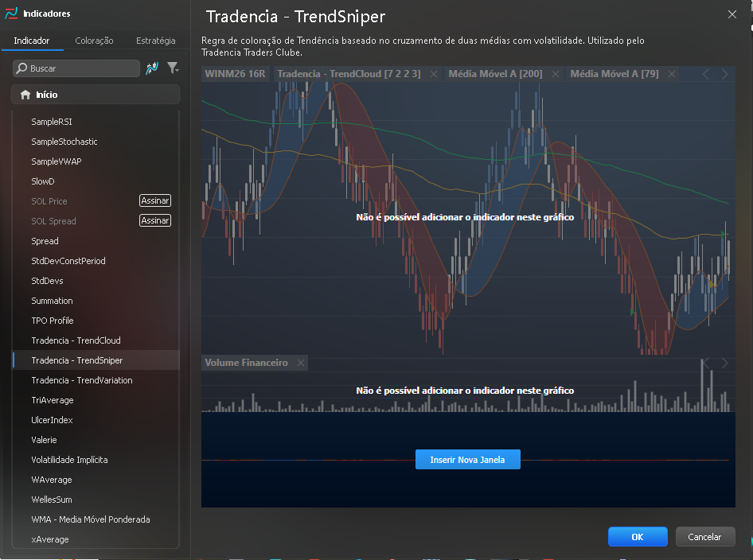Select Valerie indicator
The image size is (753, 560).
coord(96,440)
